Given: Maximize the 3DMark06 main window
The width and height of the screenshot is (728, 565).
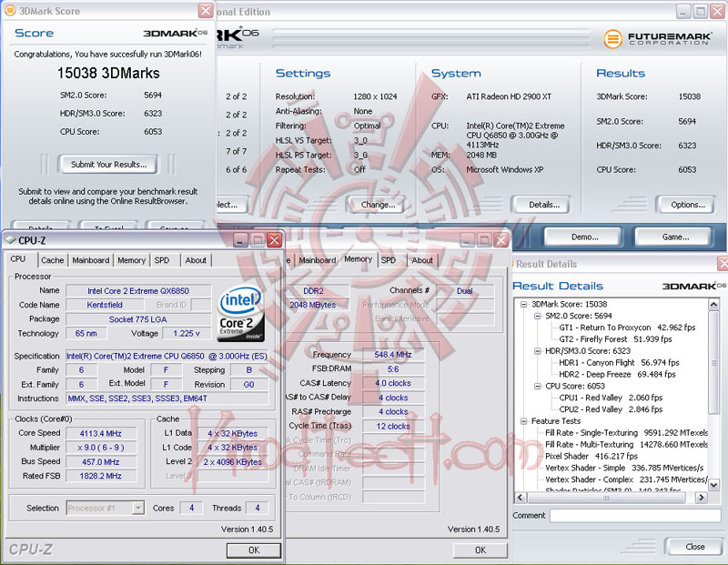Looking at the screenshot, I should [700, 11].
